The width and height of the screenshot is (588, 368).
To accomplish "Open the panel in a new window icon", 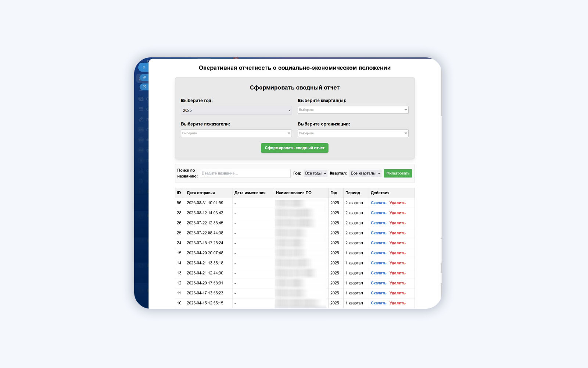I will tap(144, 87).
